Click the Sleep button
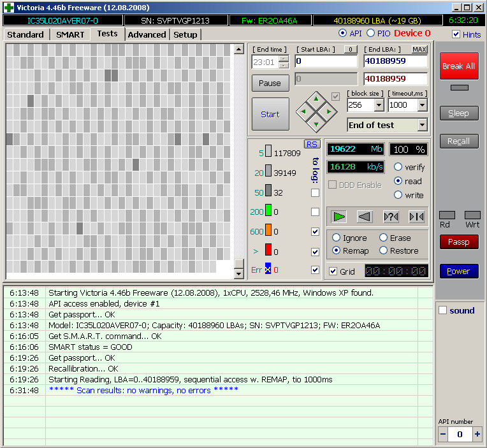 click(x=459, y=113)
